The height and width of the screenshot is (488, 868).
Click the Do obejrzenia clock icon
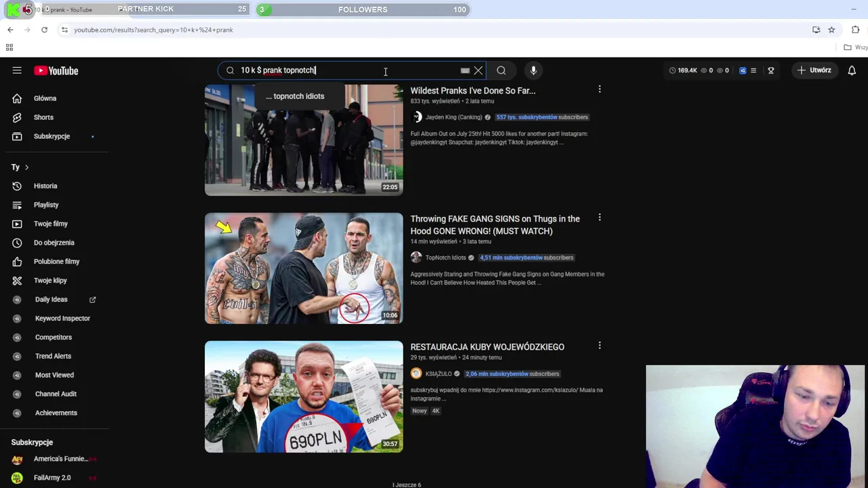coord(17,243)
